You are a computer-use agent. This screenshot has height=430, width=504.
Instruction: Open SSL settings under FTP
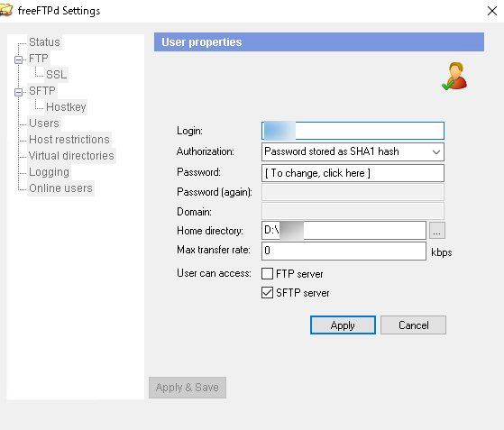tap(56, 75)
